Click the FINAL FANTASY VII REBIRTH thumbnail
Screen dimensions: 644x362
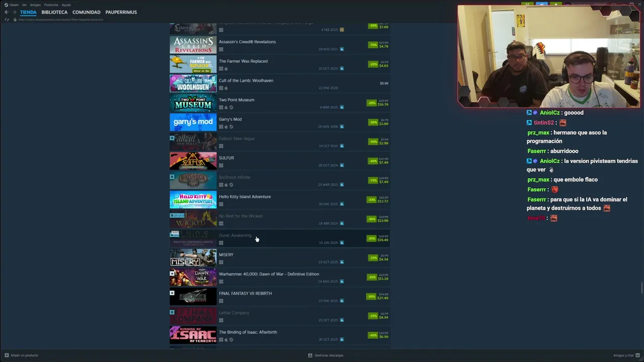[193, 297]
